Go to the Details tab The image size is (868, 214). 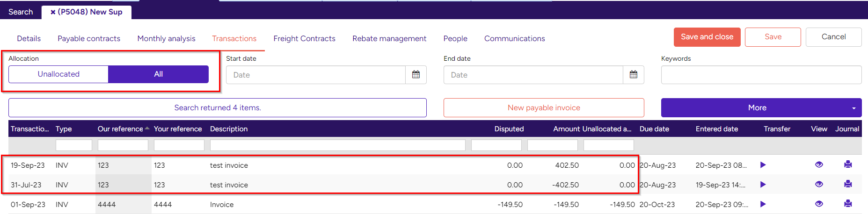pos(29,39)
